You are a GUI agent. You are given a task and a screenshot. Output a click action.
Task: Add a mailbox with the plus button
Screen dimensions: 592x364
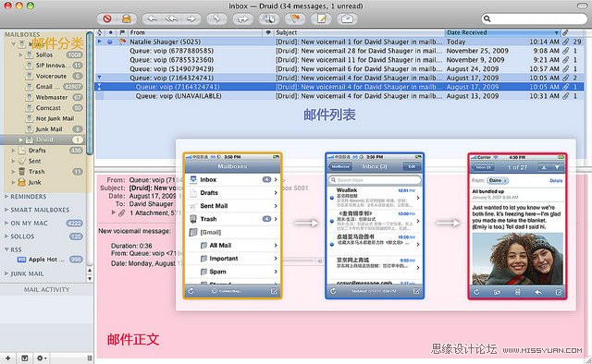click(x=8, y=358)
